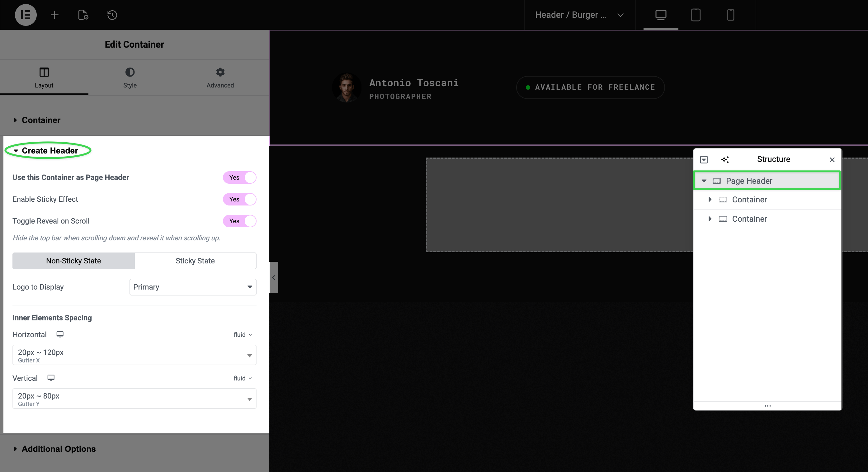Open the add element plus icon
Image resolution: width=868 pixels, height=472 pixels.
point(54,15)
